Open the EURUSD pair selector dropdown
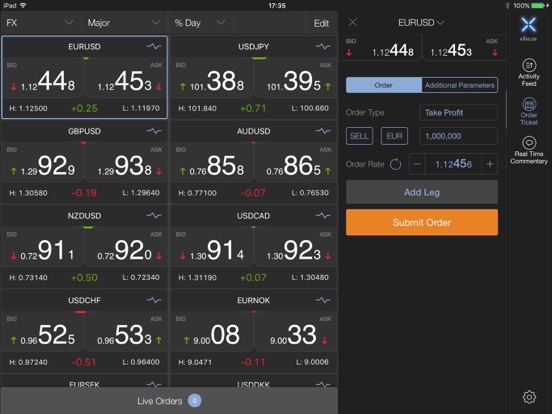The height and width of the screenshot is (414, 552). coord(421,23)
